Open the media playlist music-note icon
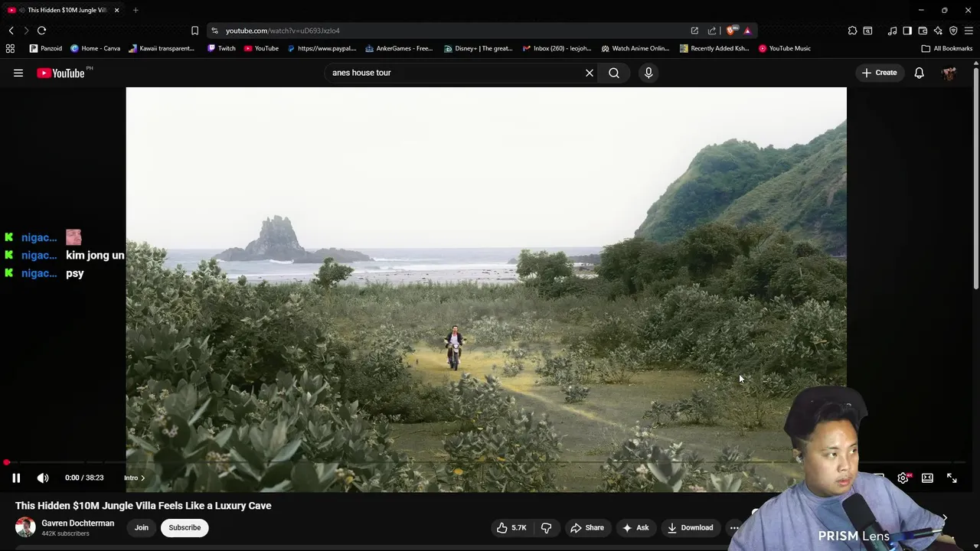 tap(892, 31)
